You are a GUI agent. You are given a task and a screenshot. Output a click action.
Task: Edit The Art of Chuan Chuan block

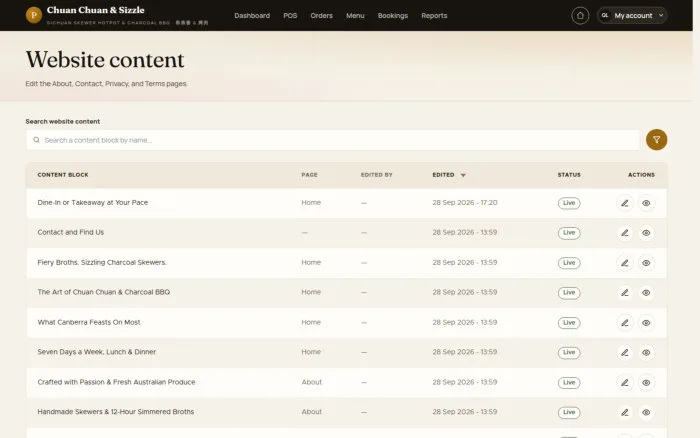click(625, 293)
